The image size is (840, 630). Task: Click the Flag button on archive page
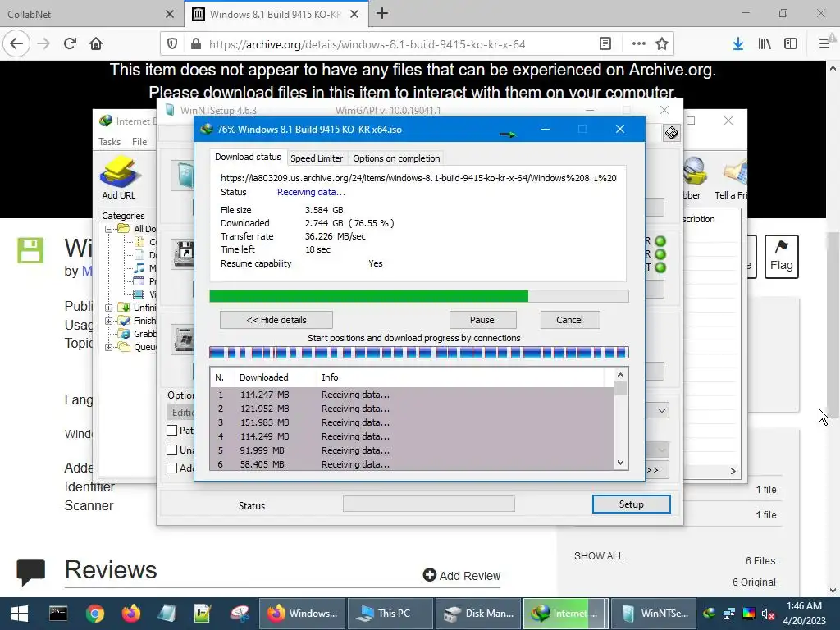click(x=782, y=257)
